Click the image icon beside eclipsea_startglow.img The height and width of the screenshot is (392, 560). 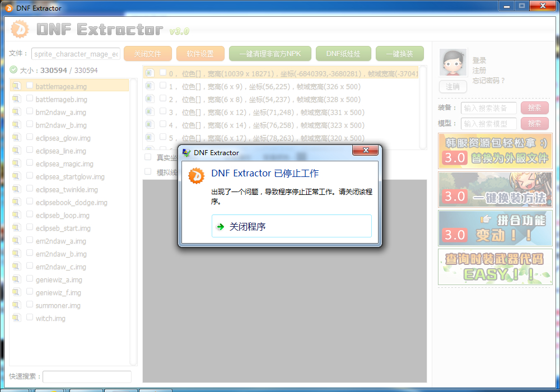[16, 176]
